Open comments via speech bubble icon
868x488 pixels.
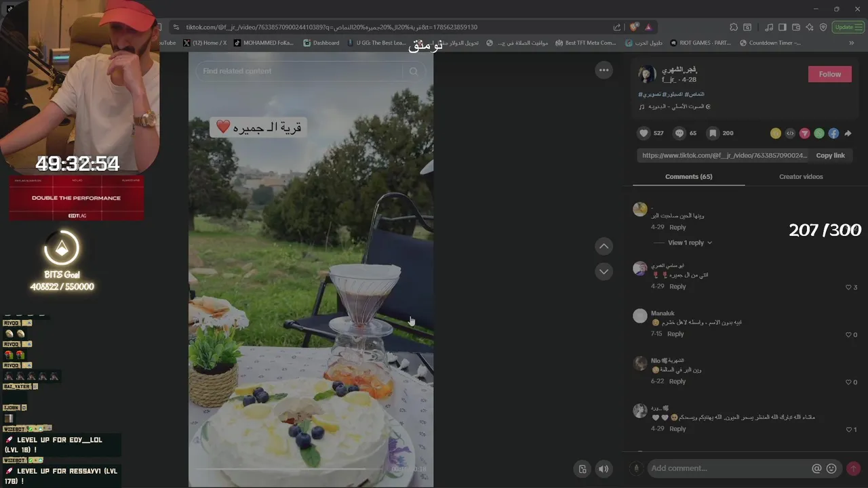679,134
